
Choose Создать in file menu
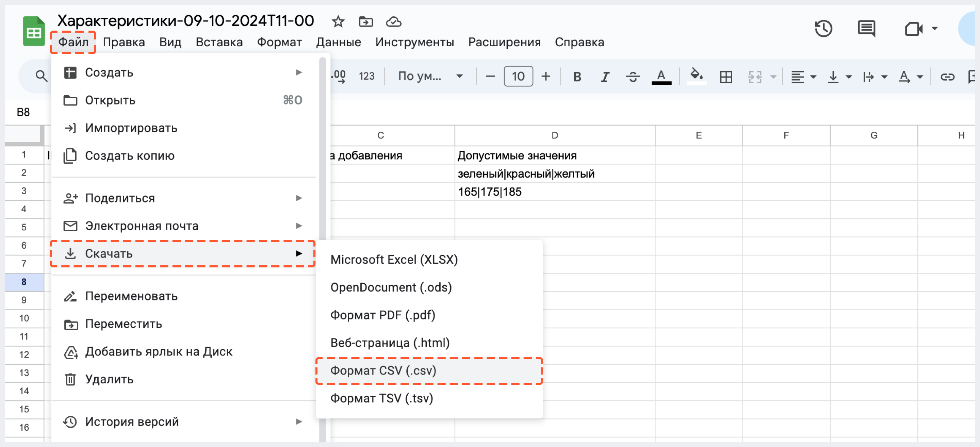click(183, 72)
